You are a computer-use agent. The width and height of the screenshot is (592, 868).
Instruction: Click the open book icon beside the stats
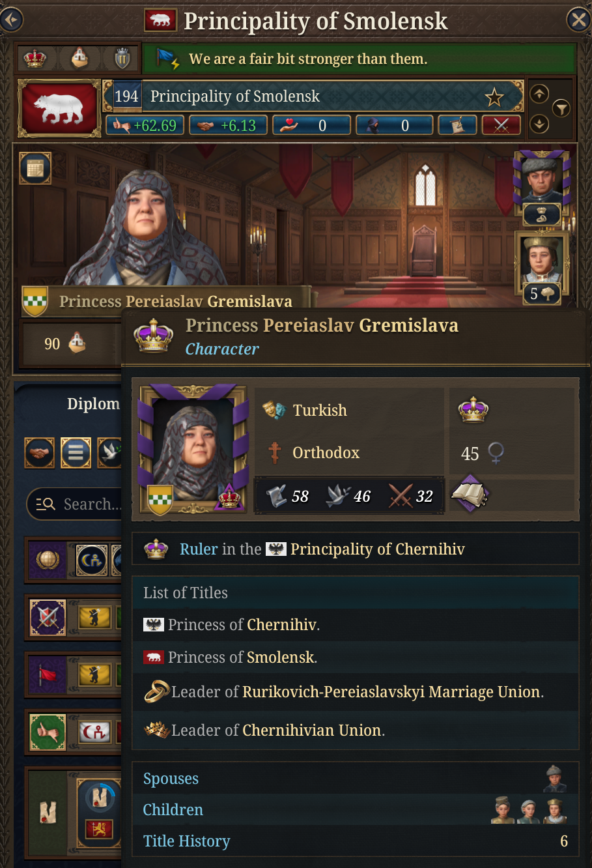[470, 495]
